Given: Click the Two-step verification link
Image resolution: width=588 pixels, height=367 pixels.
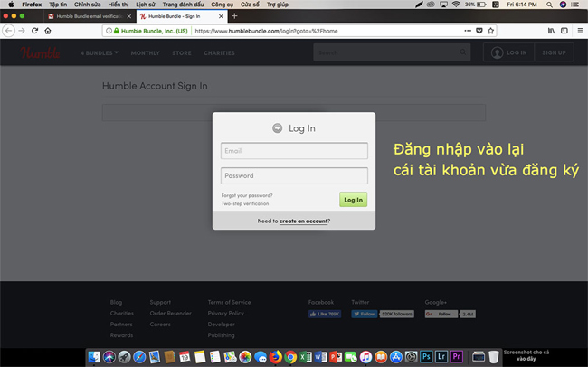Looking at the screenshot, I should pos(244,203).
